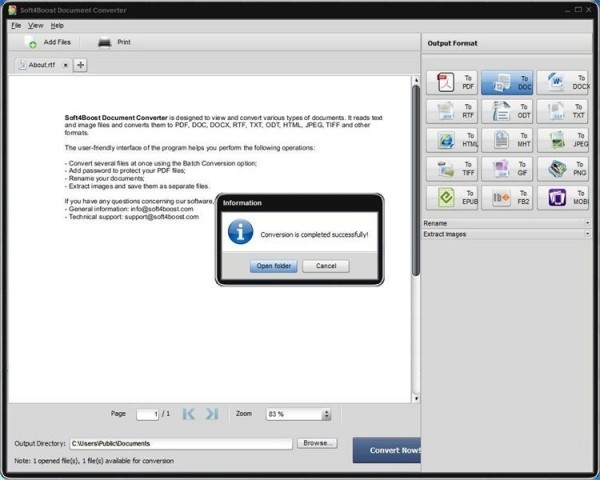The image size is (600, 480).
Task: Expand the Extract Images section
Action: coord(506,234)
